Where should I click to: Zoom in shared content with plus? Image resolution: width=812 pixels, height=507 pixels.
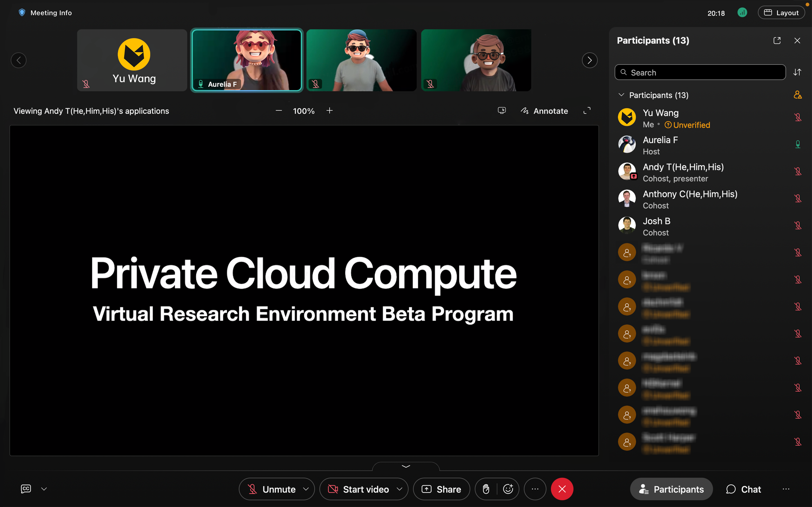coord(329,111)
